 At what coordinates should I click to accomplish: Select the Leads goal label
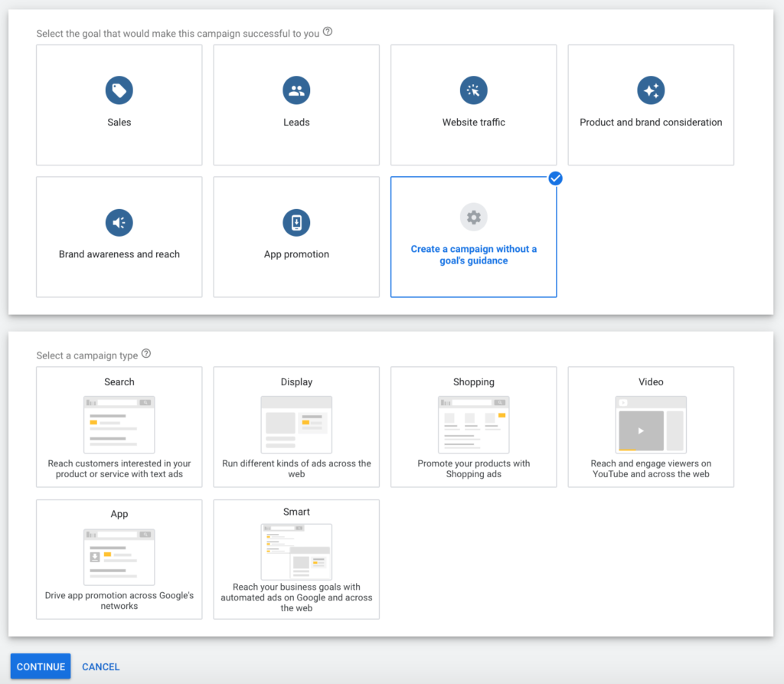click(296, 122)
